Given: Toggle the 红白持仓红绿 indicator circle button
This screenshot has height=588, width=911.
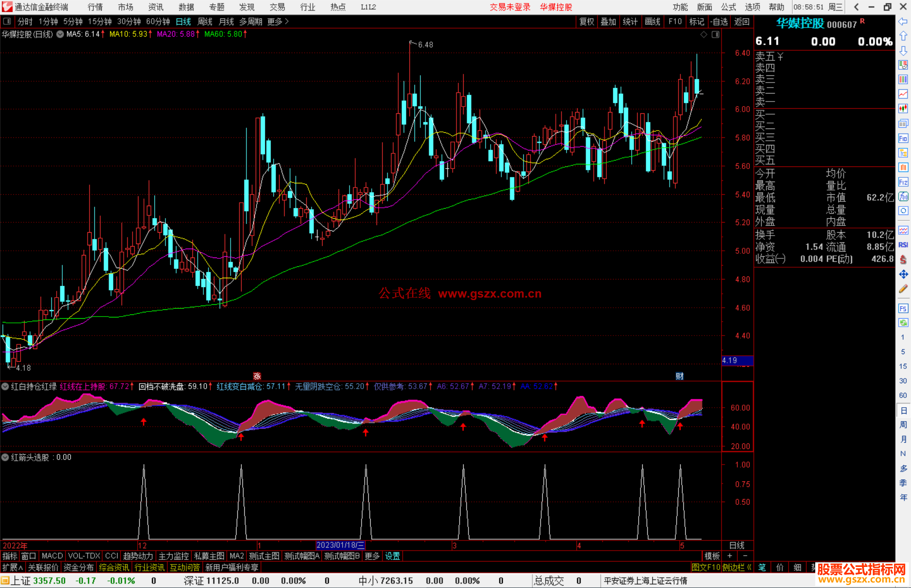Looking at the screenshot, I should point(5,386).
